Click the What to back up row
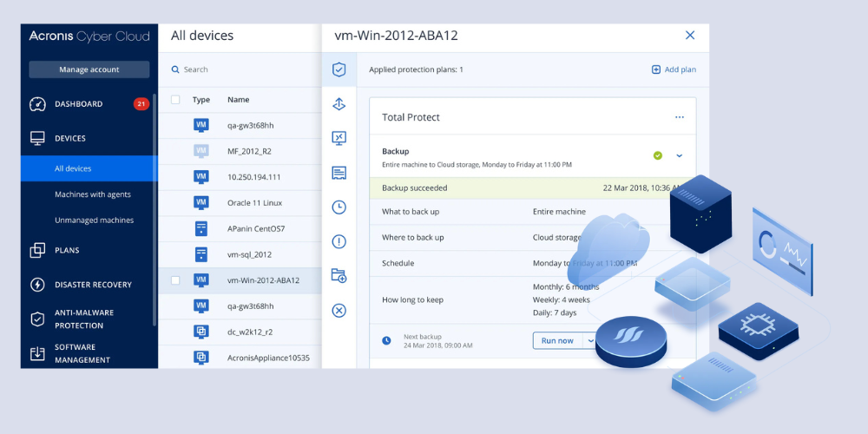The width and height of the screenshot is (868, 434). (x=533, y=212)
